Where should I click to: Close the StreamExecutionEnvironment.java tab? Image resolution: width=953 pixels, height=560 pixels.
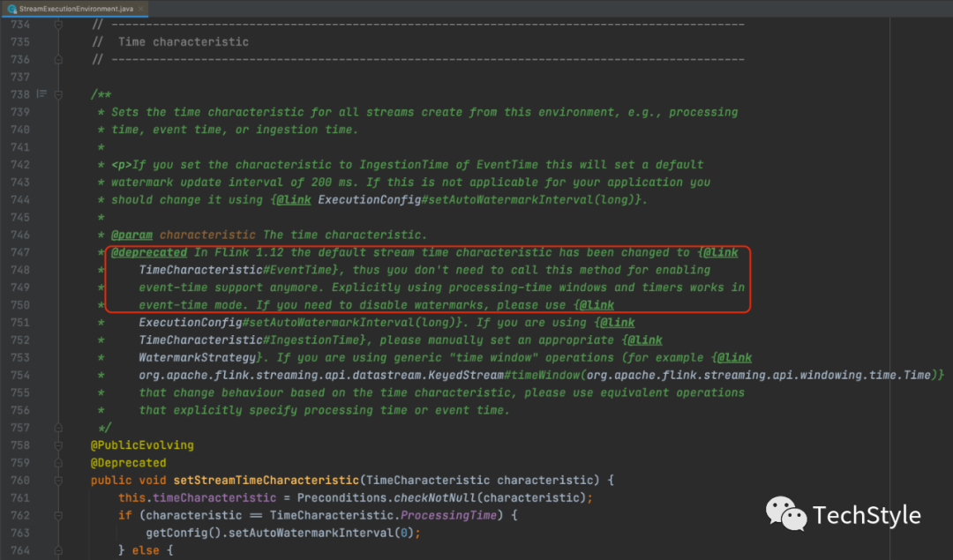pos(140,9)
